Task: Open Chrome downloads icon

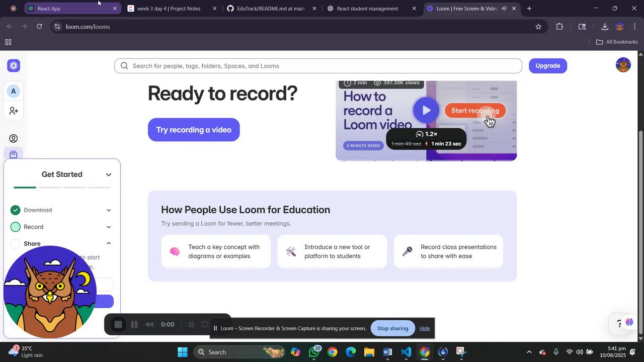Action: [x=605, y=27]
